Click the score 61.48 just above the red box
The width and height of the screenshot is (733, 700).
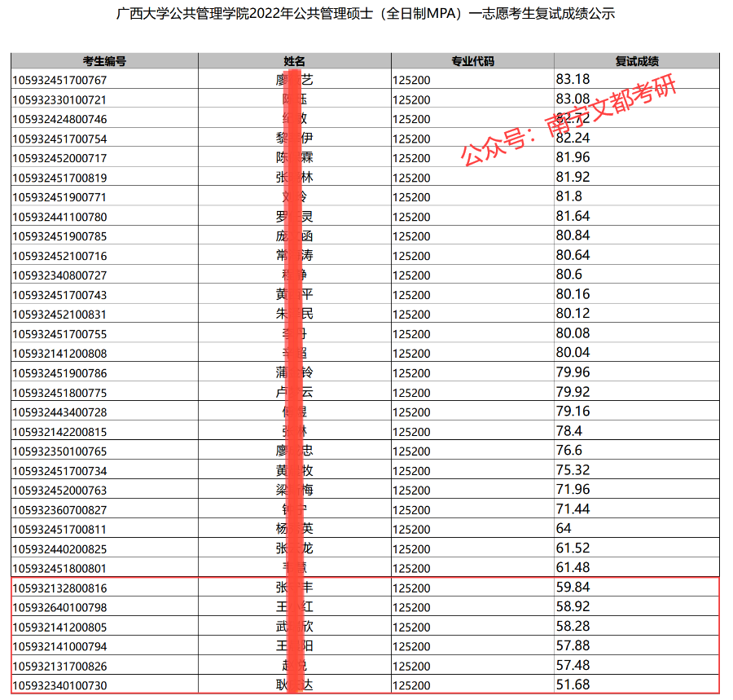click(x=572, y=568)
